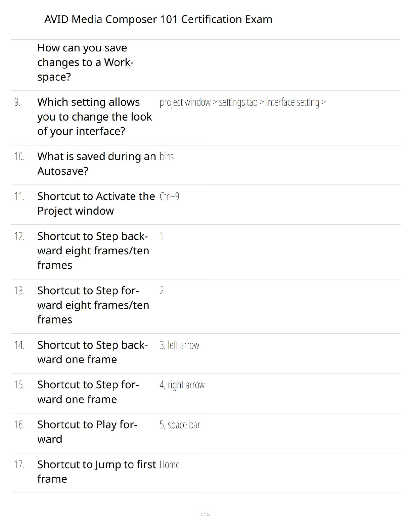Click the AVID Media Composer exam title
Image resolution: width=411 pixels, height=532 pixels.
[x=158, y=19]
